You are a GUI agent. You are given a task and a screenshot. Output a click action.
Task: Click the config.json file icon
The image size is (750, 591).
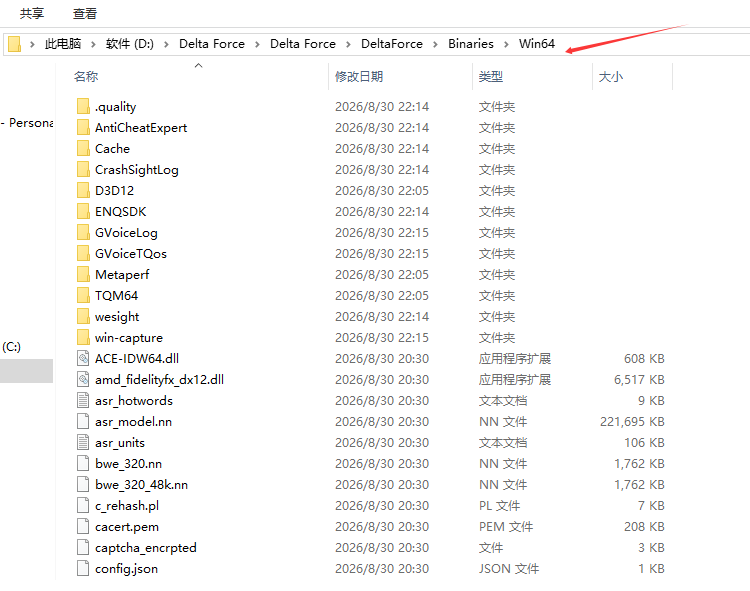(83, 569)
